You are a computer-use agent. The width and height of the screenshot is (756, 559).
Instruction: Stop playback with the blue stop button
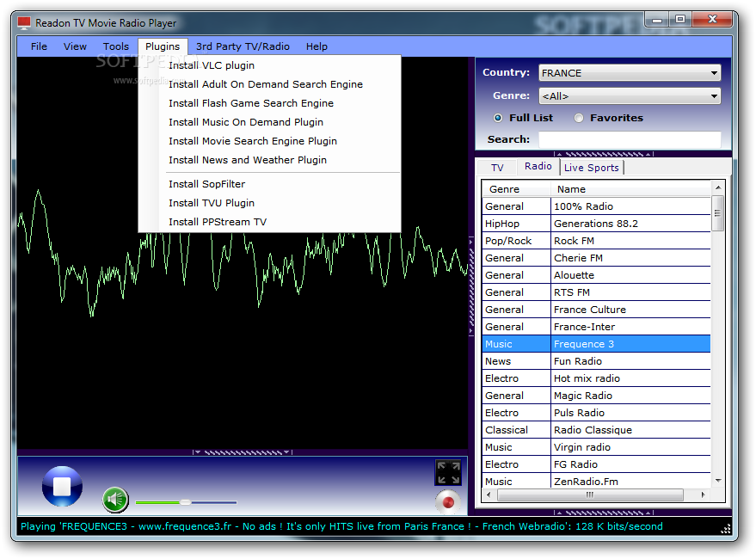(x=62, y=486)
